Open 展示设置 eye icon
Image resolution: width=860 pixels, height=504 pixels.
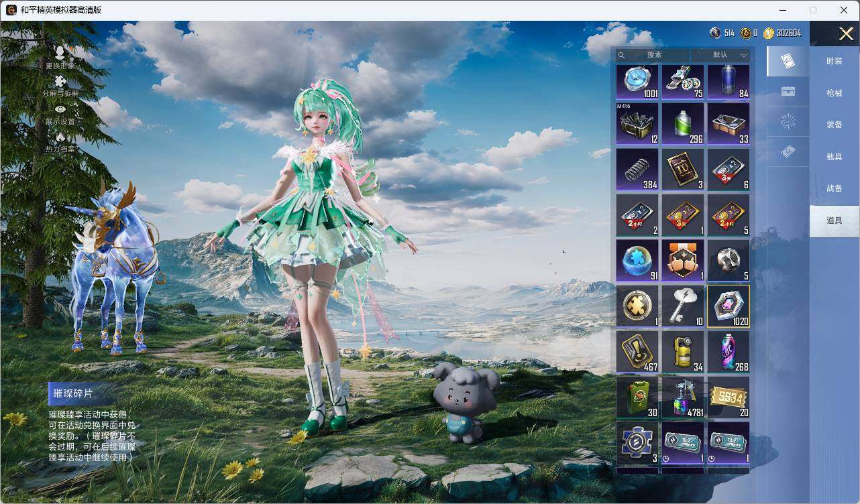click(60, 109)
